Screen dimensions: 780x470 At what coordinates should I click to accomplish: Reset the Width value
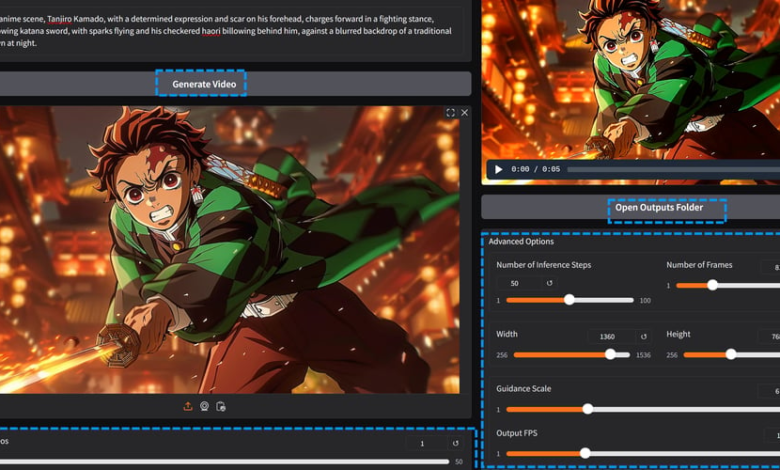click(x=644, y=337)
